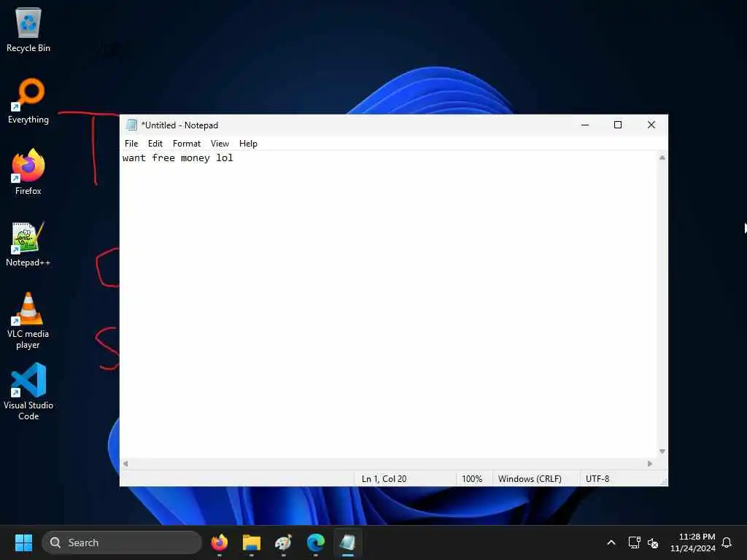
Task: Close the Notepad window
Action: tap(651, 125)
